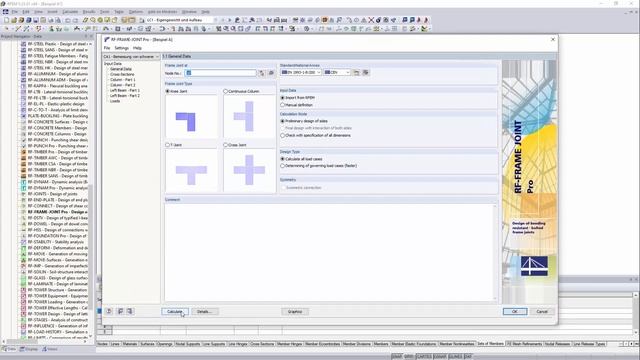Click the RF-JOINTS module icon in navigator
Screen dimensions: 640x360
24,194
